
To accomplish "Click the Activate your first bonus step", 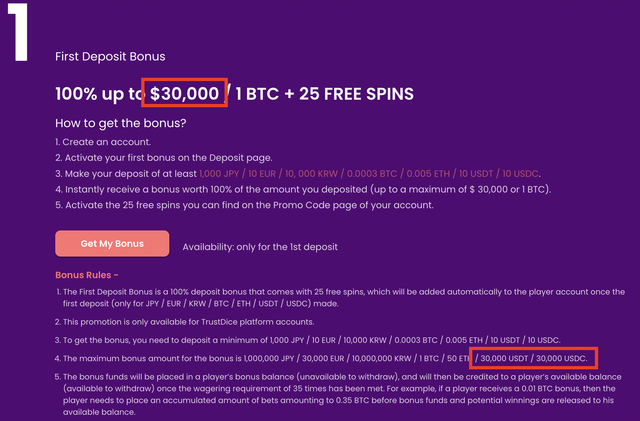I will click(164, 158).
